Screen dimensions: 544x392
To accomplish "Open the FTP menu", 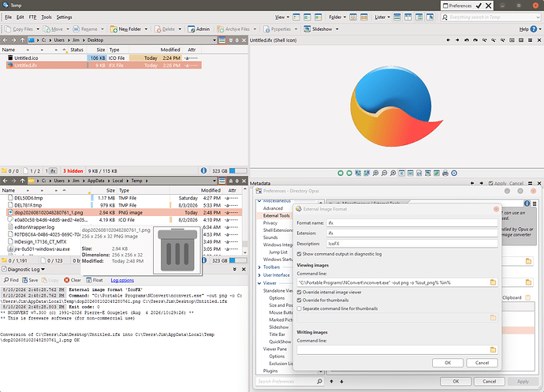I will (32, 17).
